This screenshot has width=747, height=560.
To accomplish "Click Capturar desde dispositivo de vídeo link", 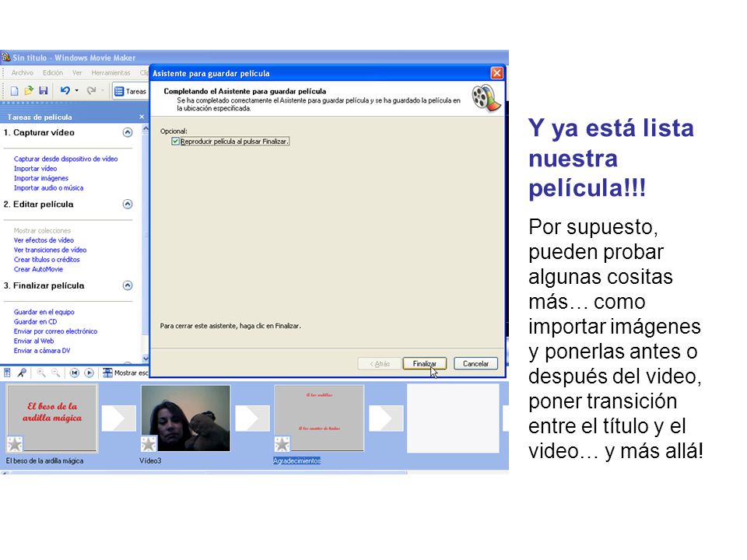I will coord(65,159).
